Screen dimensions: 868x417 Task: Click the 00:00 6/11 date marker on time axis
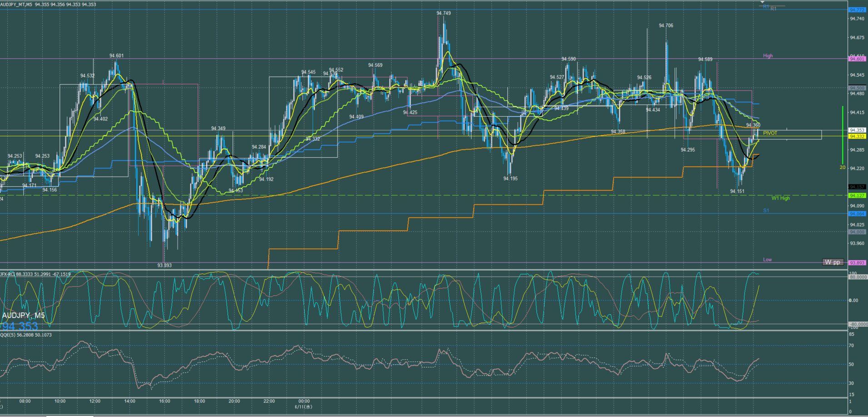pyautogui.click(x=304, y=404)
